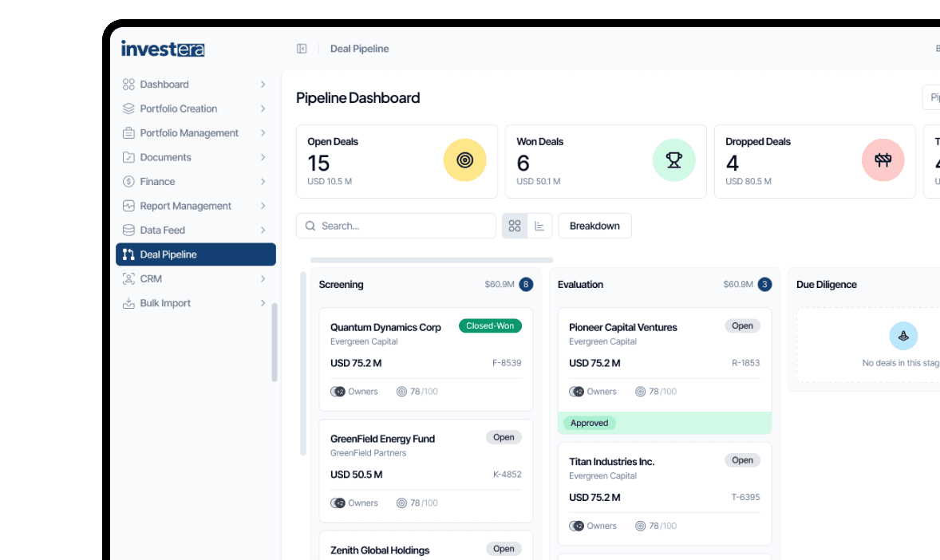Click owners avatar on Pioneer Capital card
Image resolution: width=940 pixels, height=560 pixels.
(x=576, y=392)
